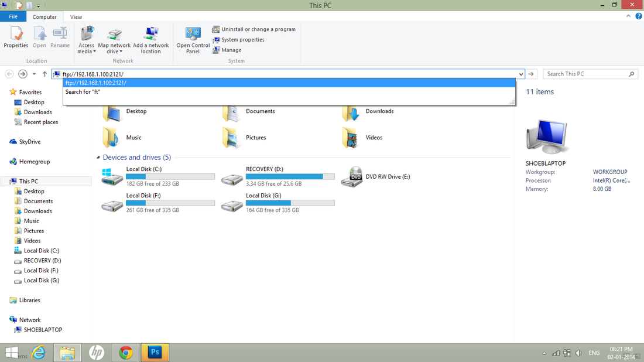644x362 pixels.
Task: Open Internet Explorer from taskbar
Action: pyautogui.click(x=39, y=353)
